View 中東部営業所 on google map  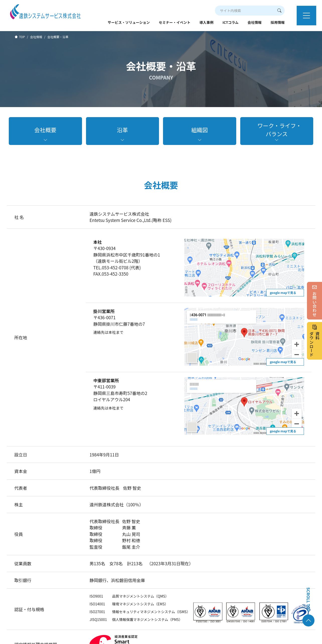click(285, 431)
